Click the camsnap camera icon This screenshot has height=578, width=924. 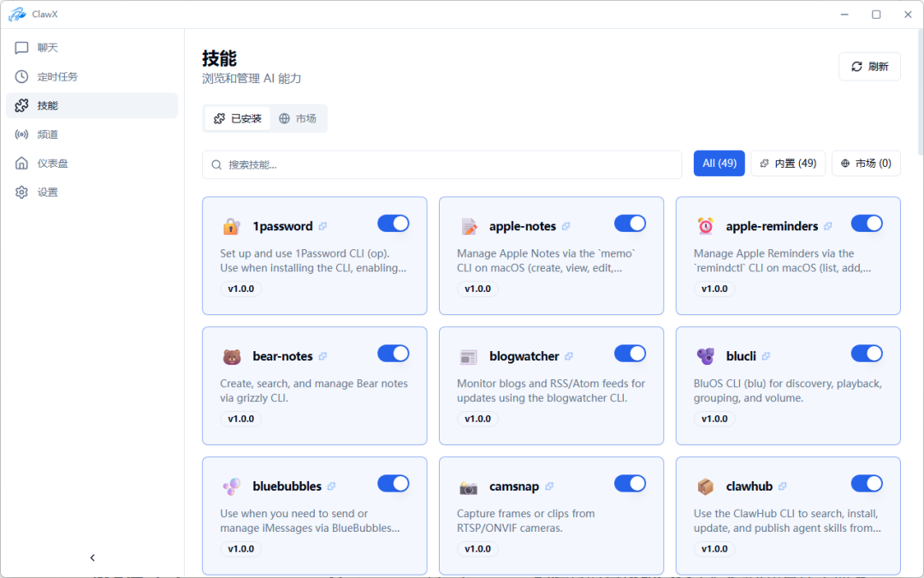click(x=468, y=486)
